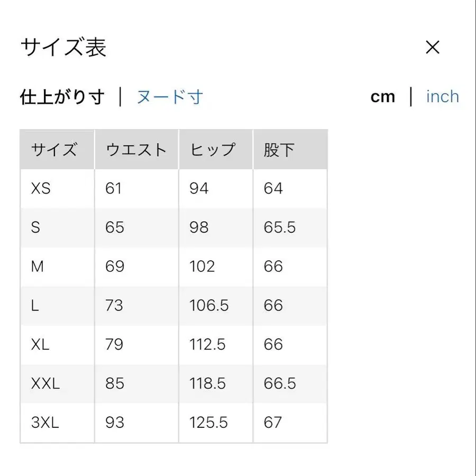Switch units to inch

point(442,96)
